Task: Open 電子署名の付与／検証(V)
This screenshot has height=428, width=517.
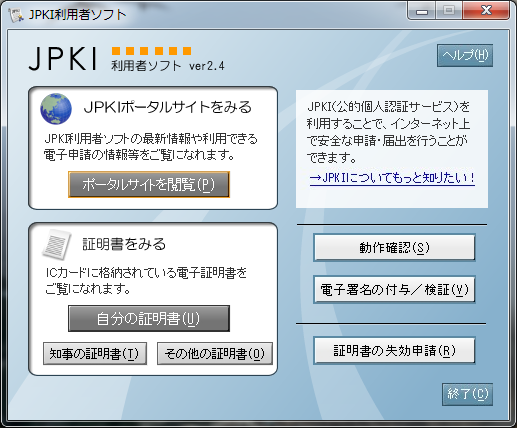Action: (x=394, y=289)
